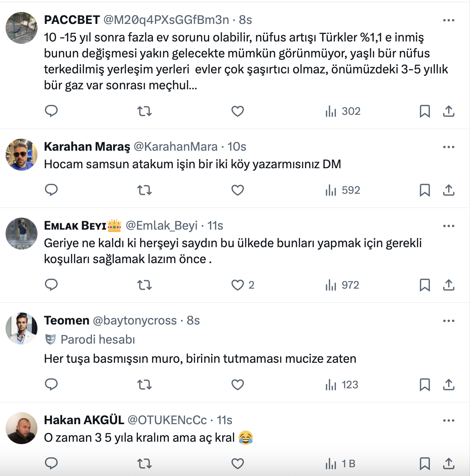Screen dimensions: 470x476
Task: View stats on Karahan Maraş's 592-view tweet
Action: pyautogui.click(x=343, y=190)
